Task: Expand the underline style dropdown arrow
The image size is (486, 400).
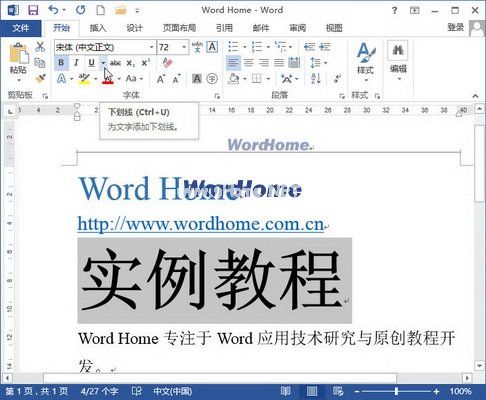Action: pyautogui.click(x=103, y=63)
